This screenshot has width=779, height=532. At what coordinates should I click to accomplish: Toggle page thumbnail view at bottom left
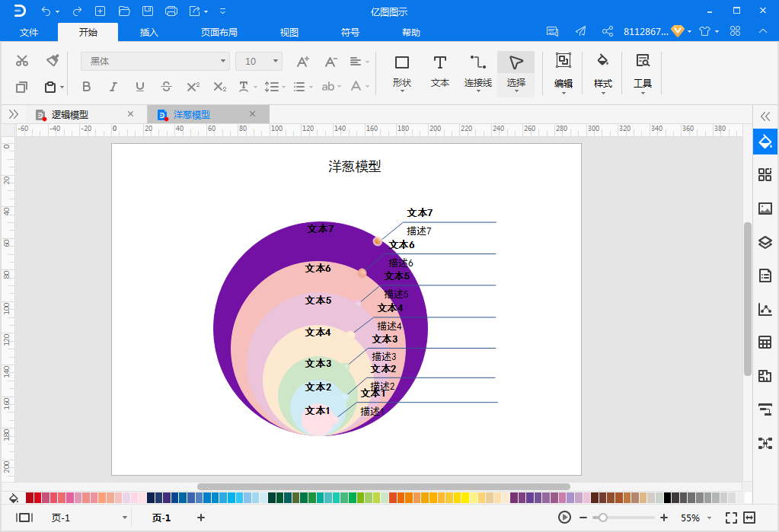pyautogui.click(x=24, y=518)
